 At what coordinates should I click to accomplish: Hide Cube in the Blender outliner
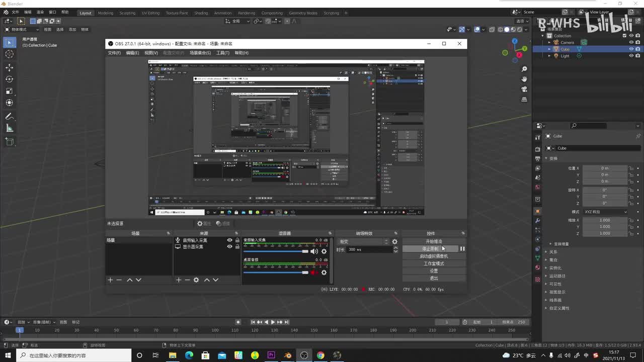(631, 49)
